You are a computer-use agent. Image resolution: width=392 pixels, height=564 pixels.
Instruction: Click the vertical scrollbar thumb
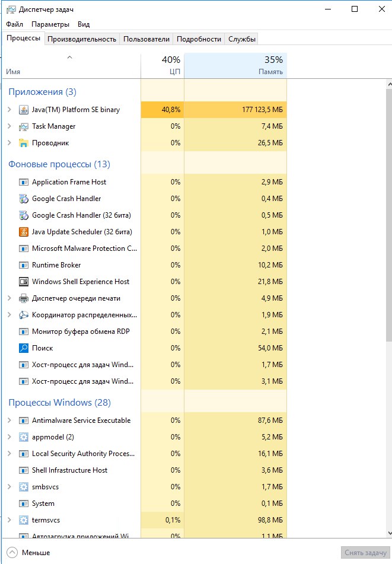(x=389, y=215)
